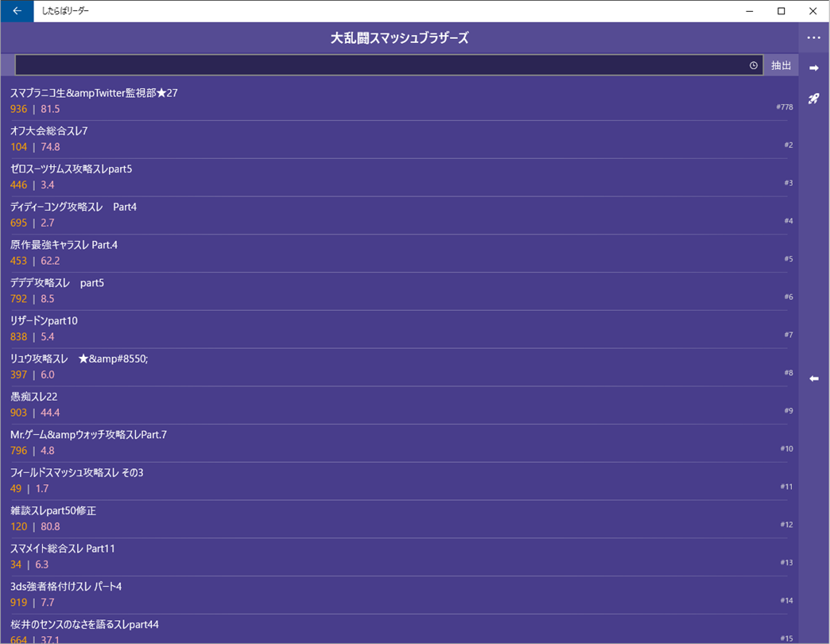Click response count 838

[x=18, y=337]
